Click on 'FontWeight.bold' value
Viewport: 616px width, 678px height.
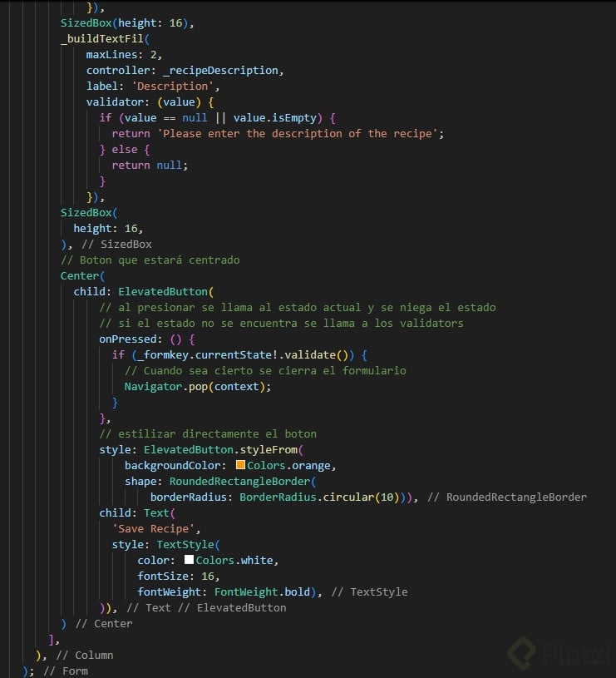pos(262,592)
